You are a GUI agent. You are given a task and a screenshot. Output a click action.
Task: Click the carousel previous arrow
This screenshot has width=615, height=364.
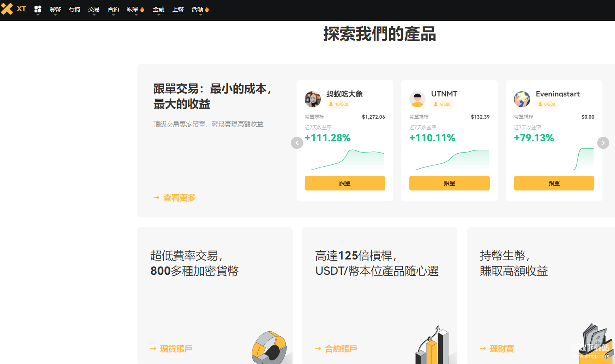point(297,143)
